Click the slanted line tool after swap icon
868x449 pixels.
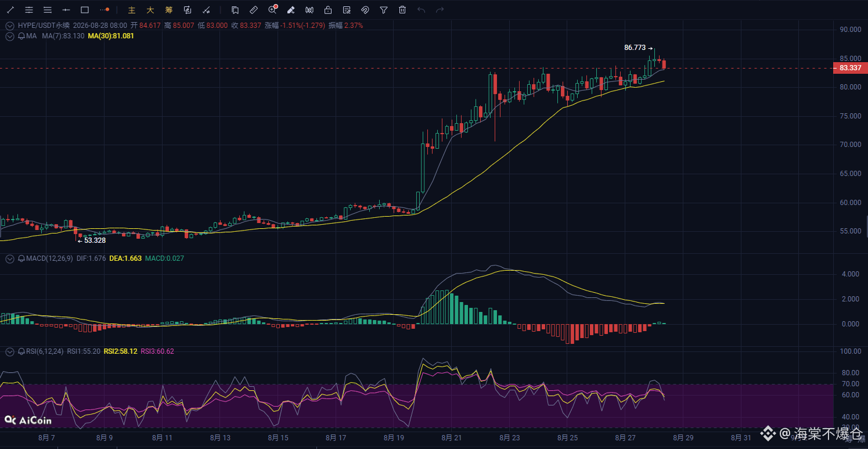(206, 10)
